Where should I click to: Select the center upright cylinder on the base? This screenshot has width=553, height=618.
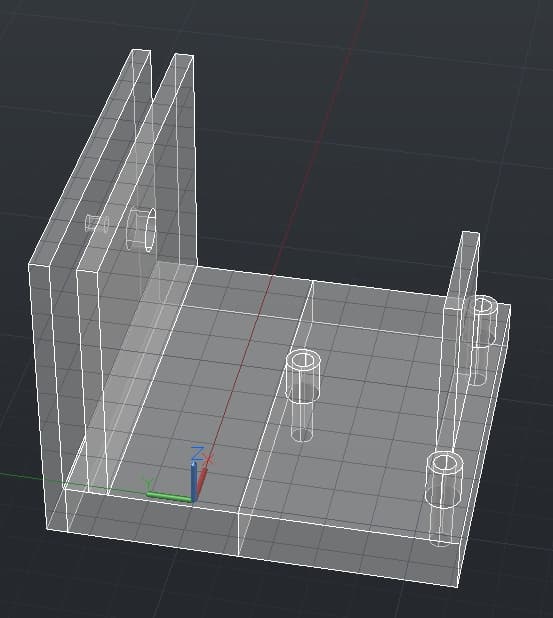point(302,395)
